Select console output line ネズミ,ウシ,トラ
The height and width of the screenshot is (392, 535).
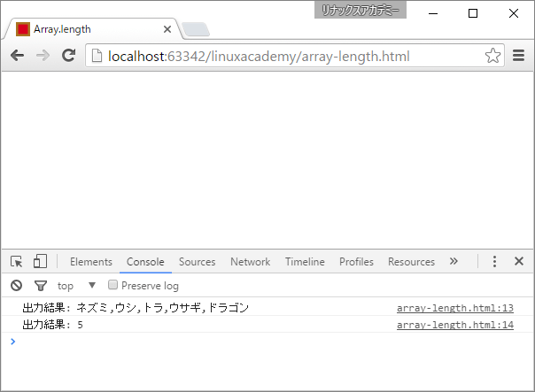136,308
